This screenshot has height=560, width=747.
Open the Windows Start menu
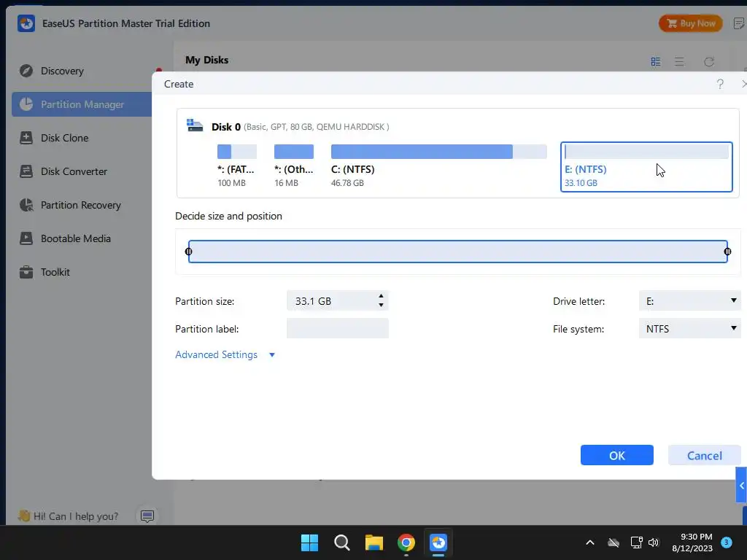click(x=309, y=542)
